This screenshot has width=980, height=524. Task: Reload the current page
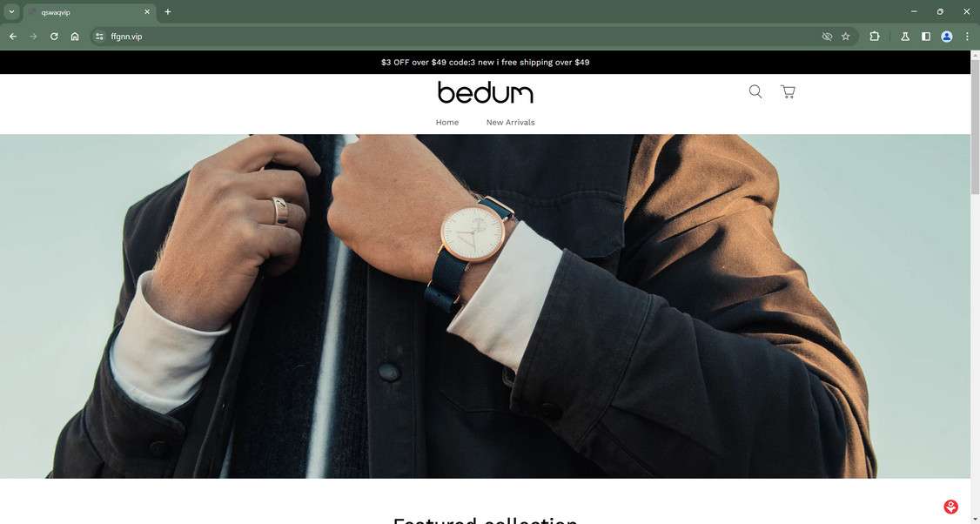[x=54, y=37]
